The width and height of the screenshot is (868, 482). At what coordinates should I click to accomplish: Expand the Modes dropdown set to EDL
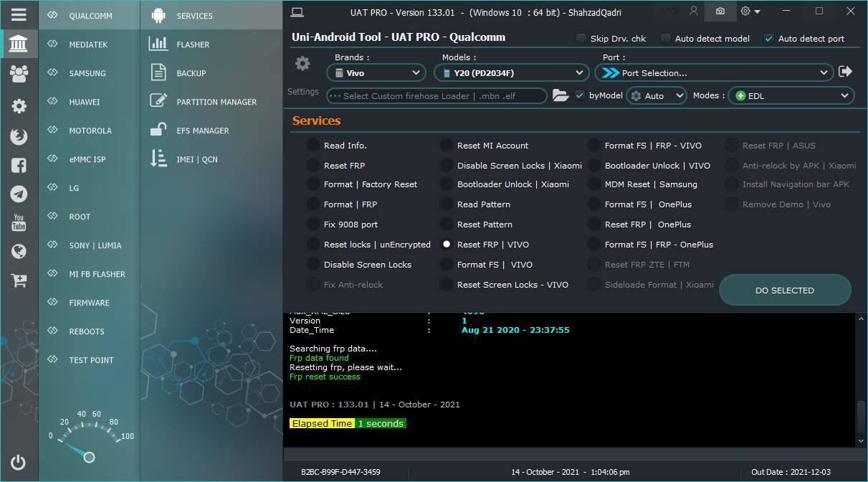coord(791,95)
